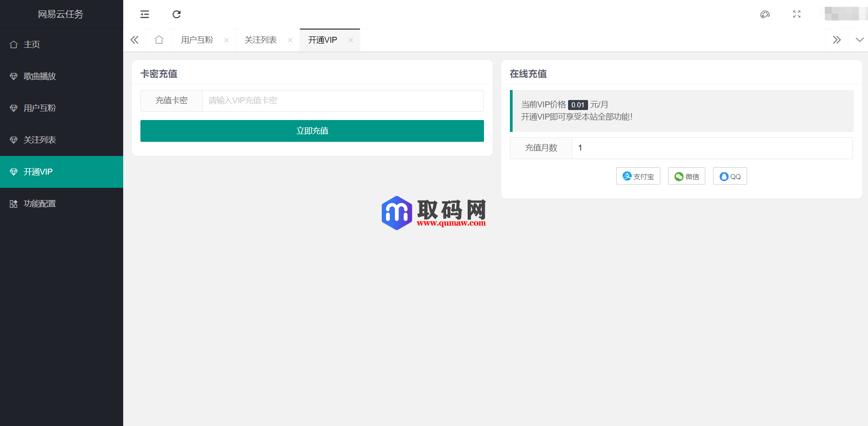
Task: Focus the VIP充值卡密 input field
Action: click(343, 101)
